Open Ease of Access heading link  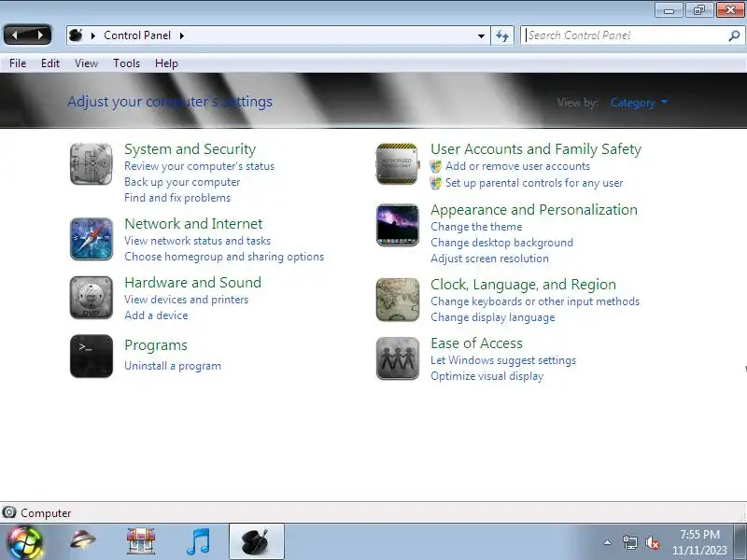pyautogui.click(x=476, y=343)
